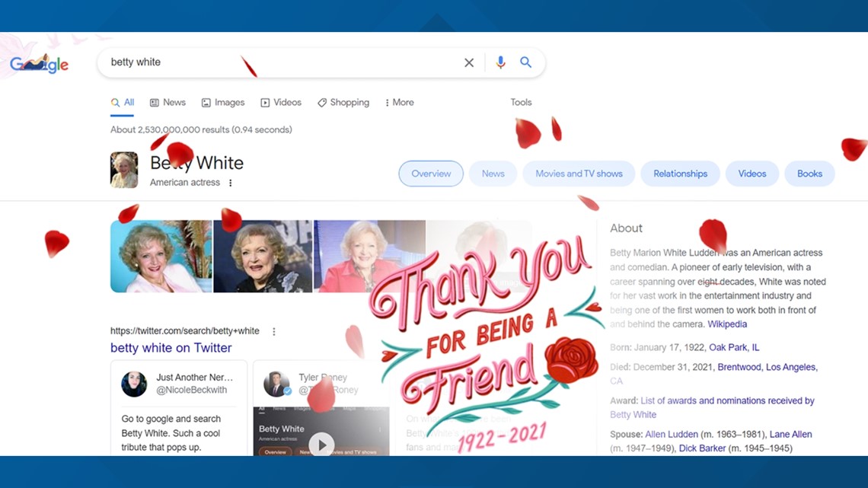Start voice search with microphone icon

pyautogui.click(x=500, y=62)
